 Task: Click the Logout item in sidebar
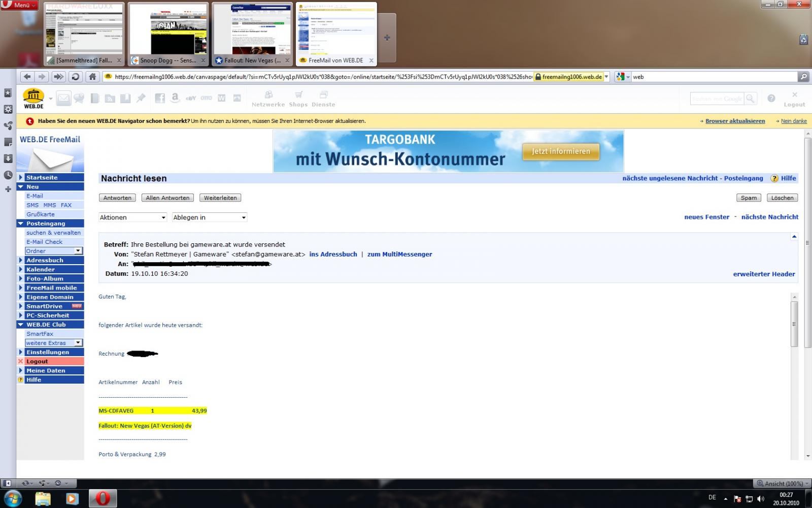pos(51,361)
